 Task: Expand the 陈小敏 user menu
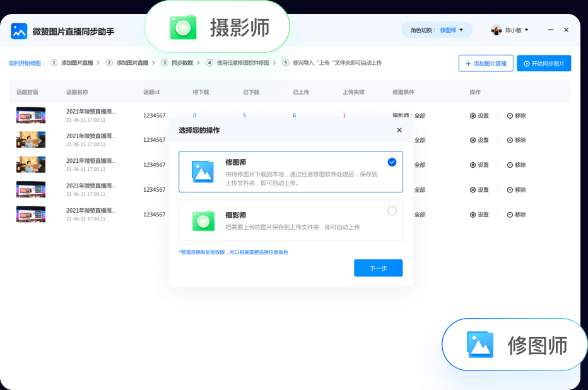click(x=526, y=30)
